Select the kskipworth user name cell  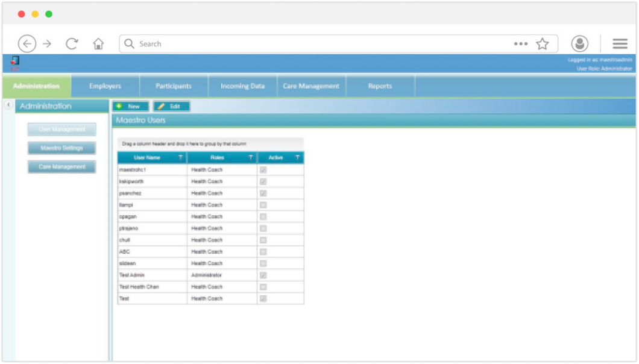[153, 181]
